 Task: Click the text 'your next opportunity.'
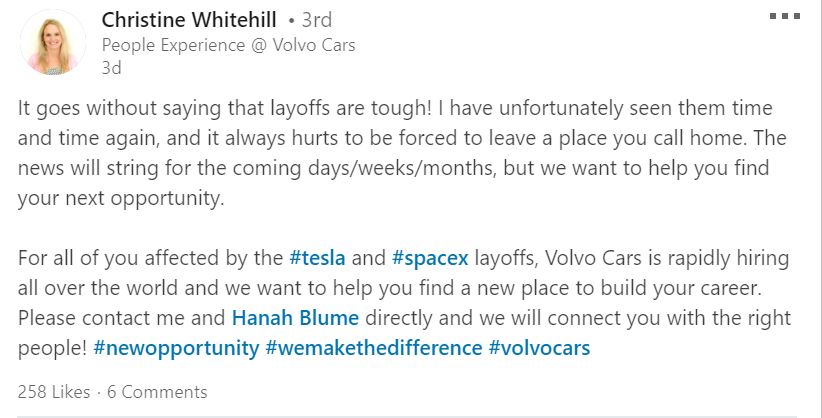[x=121, y=198]
